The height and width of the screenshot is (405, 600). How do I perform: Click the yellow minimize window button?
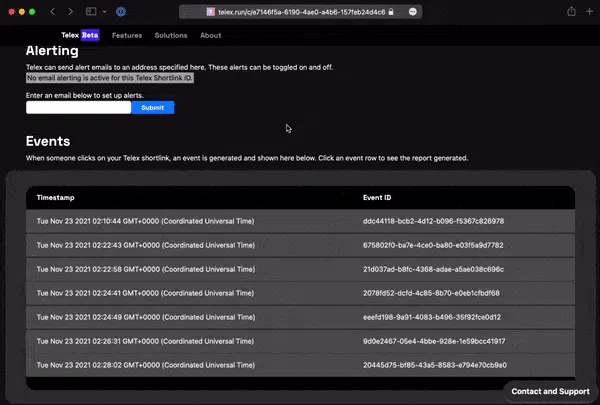click(x=22, y=12)
